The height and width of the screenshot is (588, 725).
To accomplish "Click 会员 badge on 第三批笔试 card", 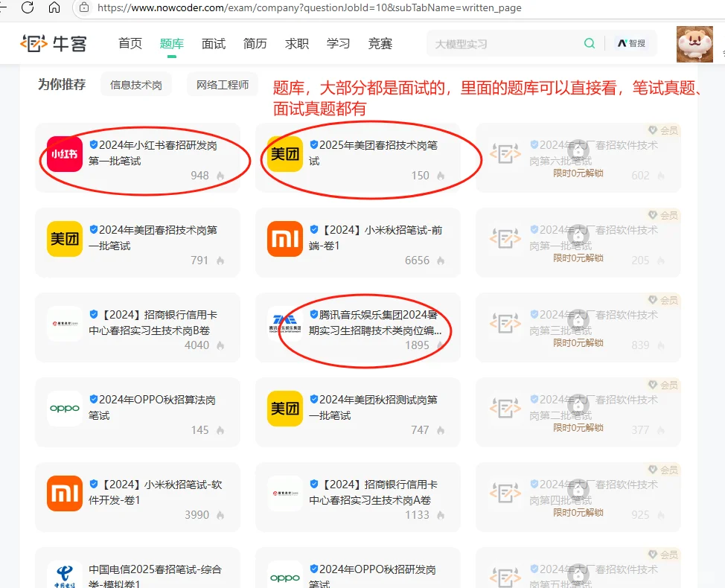I will click(x=663, y=300).
